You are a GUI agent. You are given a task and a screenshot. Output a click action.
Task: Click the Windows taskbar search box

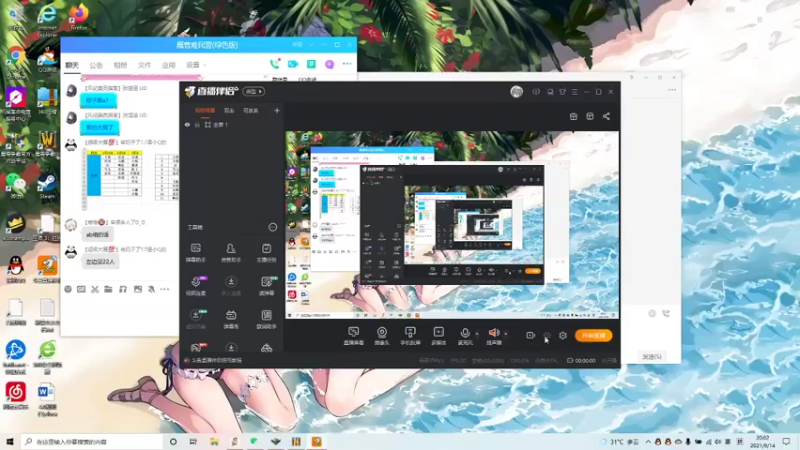[x=92, y=442]
